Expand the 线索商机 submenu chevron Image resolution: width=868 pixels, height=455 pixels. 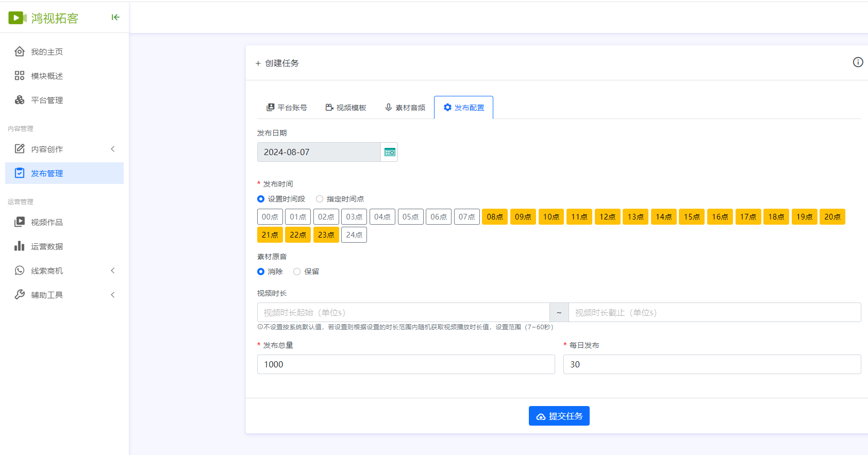pyautogui.click(x=113, y=271)
